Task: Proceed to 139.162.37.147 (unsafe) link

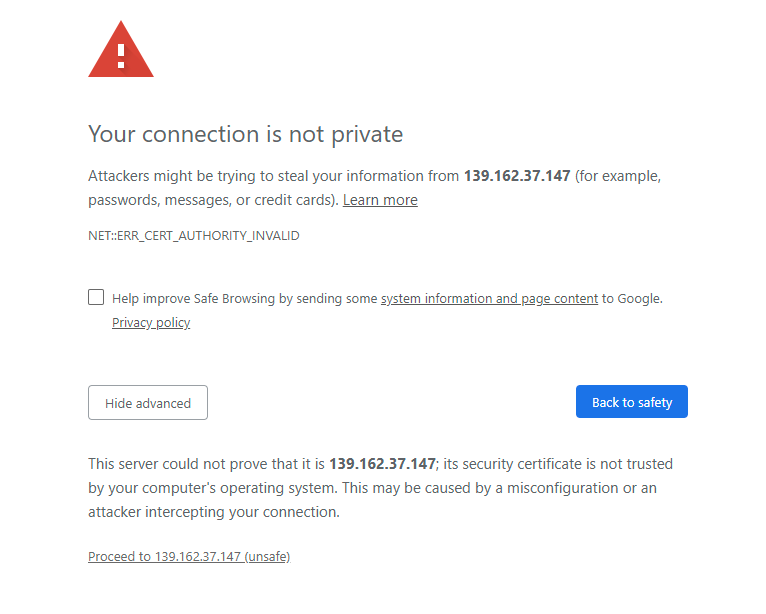Action: point(189,556)
